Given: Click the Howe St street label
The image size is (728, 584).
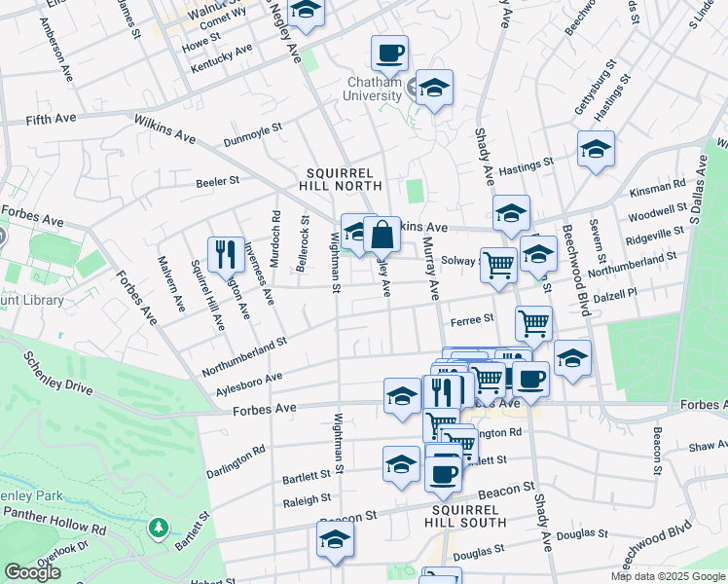Looking at the screenshot, I should 201,42.
